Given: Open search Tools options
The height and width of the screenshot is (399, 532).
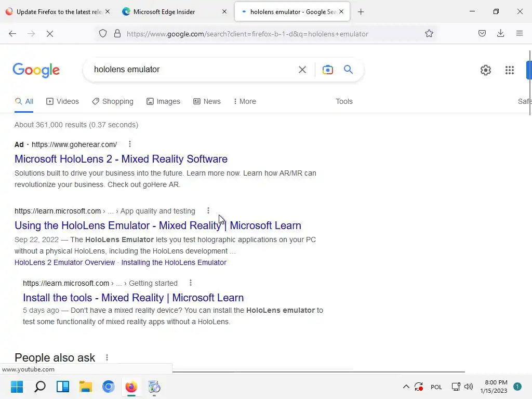Looking at the screenshot, I should pos(344,101).
